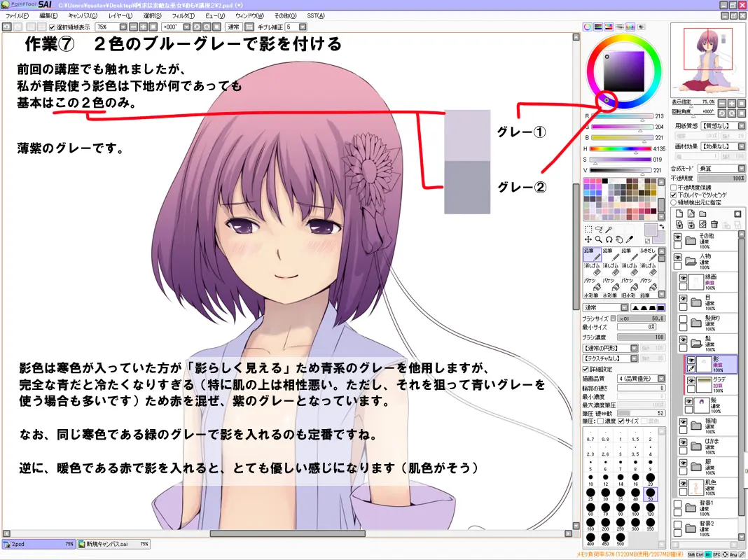Open the 画材効果 effect dropdown

point(723,146)
